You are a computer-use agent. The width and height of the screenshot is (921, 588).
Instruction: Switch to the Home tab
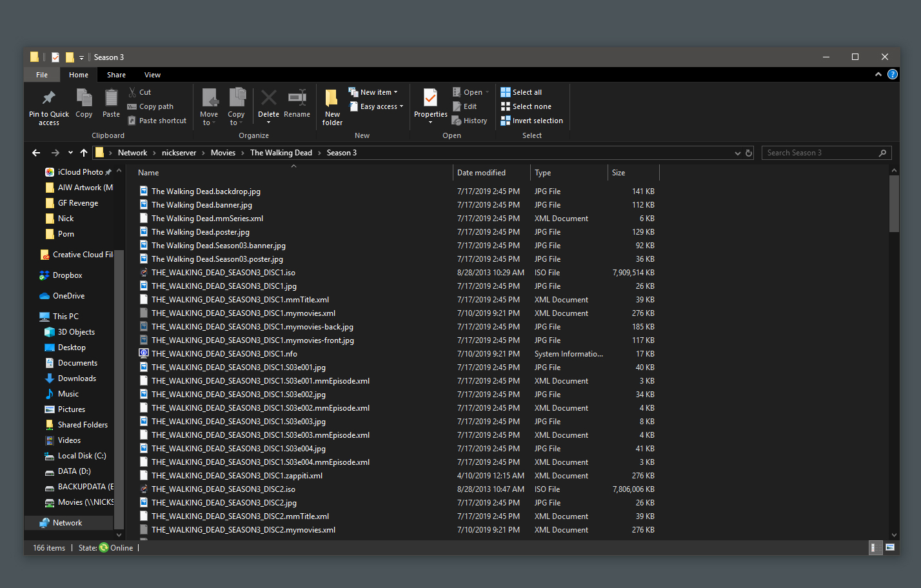point(79,75)
